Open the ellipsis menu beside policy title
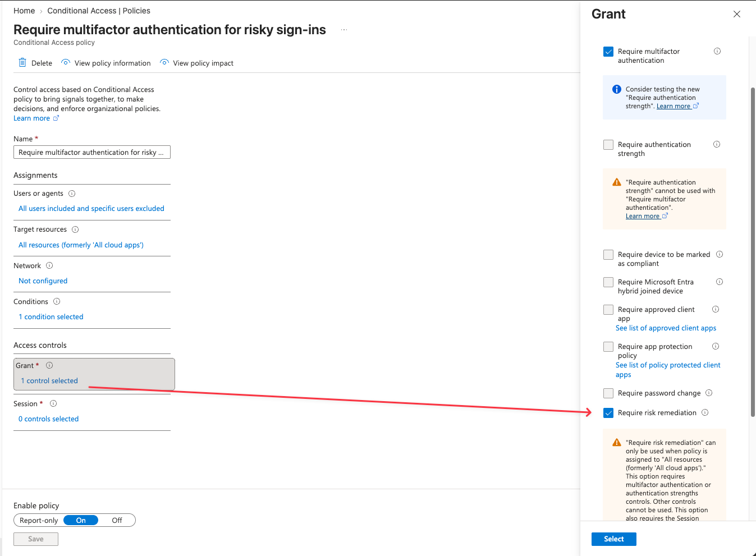This screenshot has width=756, height=556. (x=344, y=30)
